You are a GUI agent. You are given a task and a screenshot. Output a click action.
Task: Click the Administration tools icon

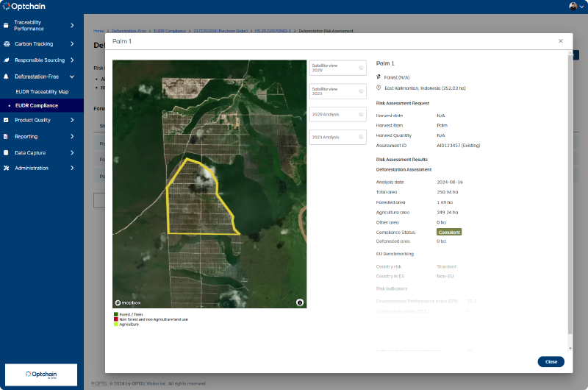click(6, 169)
